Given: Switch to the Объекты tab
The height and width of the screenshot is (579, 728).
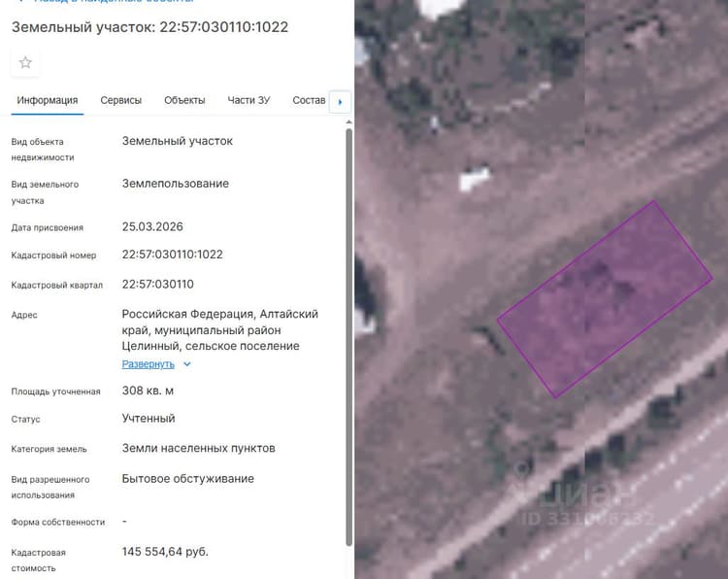Looking at the screenshot, I should tap(184, 100).
